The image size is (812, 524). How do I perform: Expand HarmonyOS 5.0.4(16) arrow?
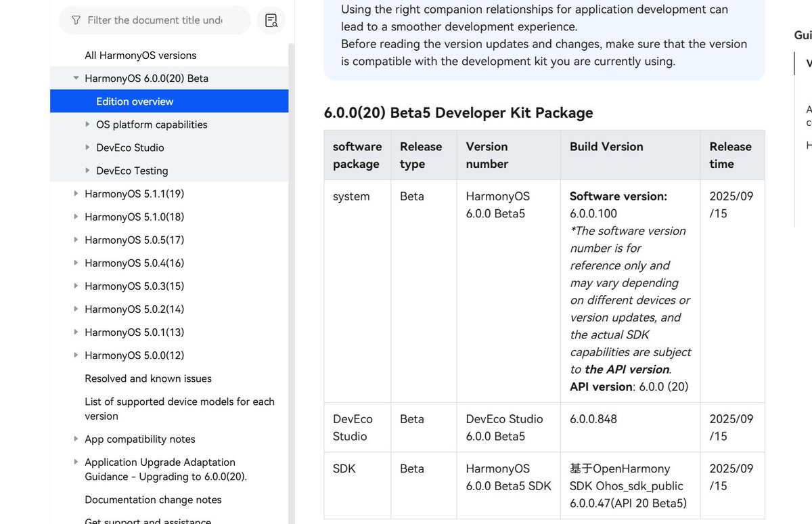(76, 263)
